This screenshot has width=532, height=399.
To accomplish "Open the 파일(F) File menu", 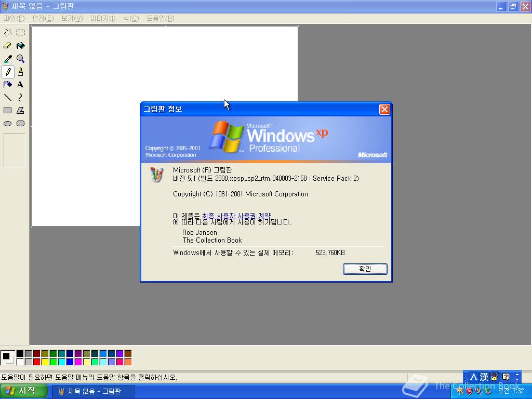I will 14,18.
